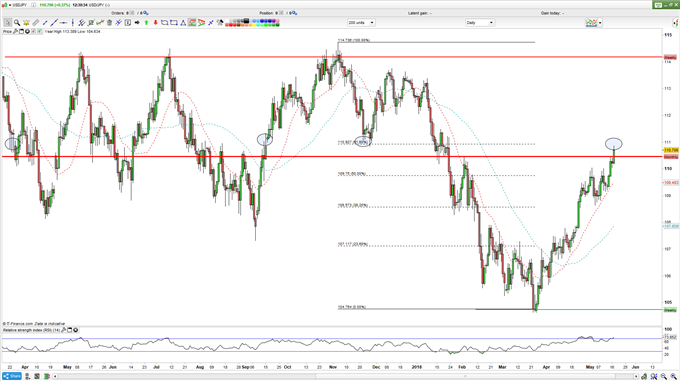This screenshot has width=680, height=381.
Task: Add text annotation with boxed T icon
Action: click(128, 23)
